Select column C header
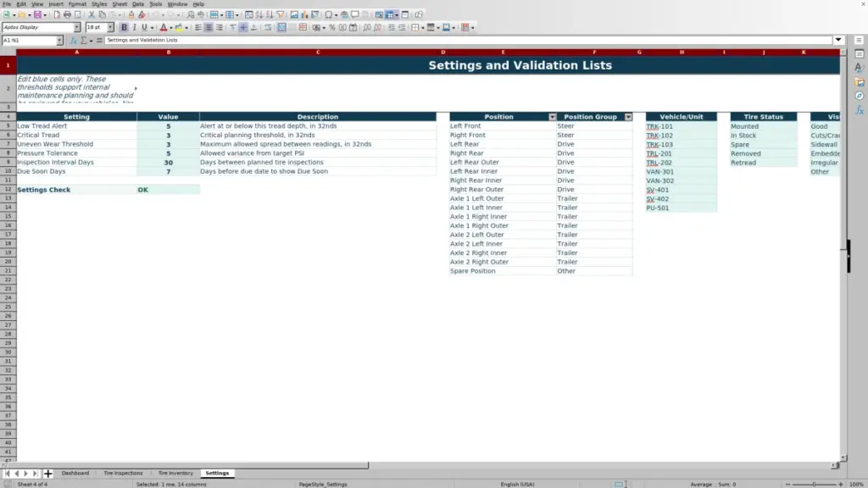 pyautogui.click(x=318, y=52)
